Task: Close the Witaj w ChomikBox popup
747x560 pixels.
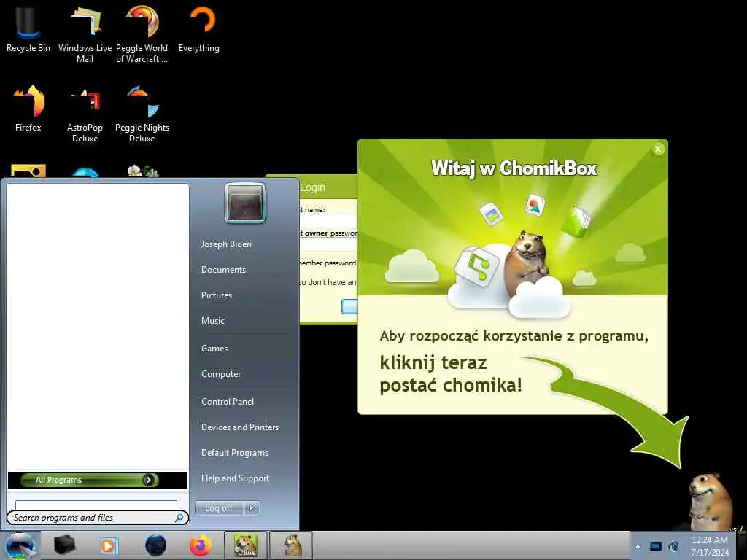Action: click(658, 149)
